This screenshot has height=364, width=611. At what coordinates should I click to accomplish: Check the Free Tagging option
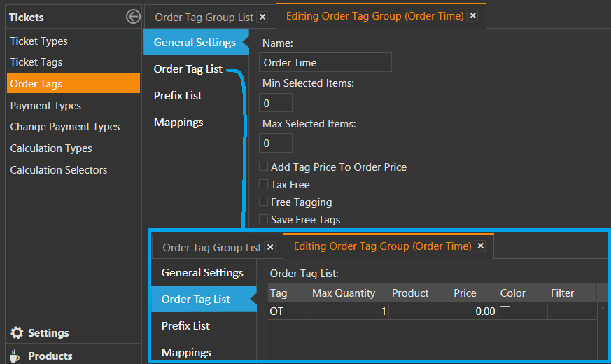click(x=263, y=202)
